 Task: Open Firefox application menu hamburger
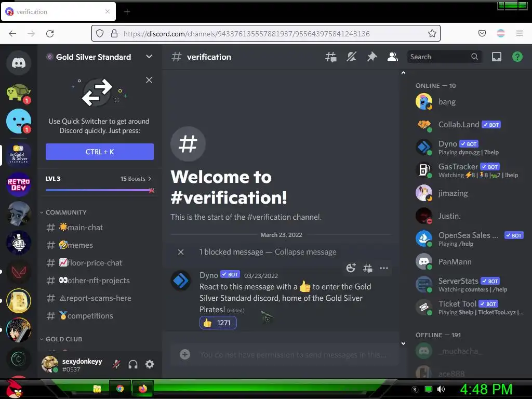[x=519, y=33]
